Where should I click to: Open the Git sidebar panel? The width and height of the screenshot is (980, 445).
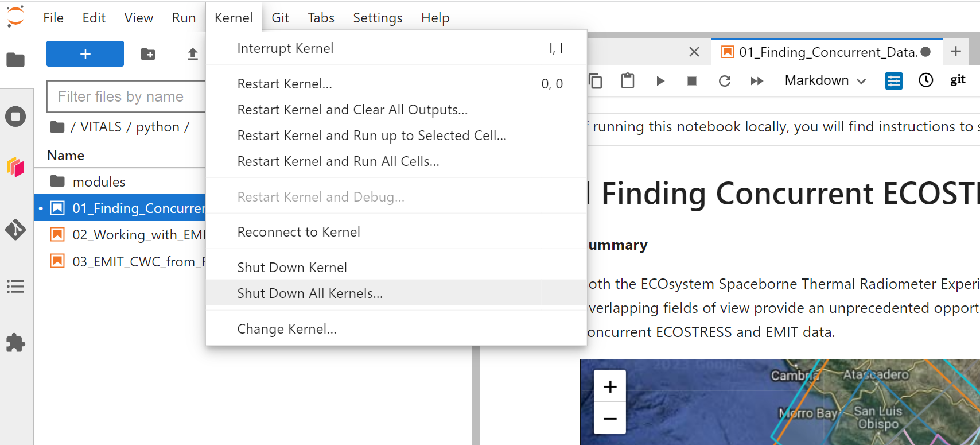click(15, 230)
